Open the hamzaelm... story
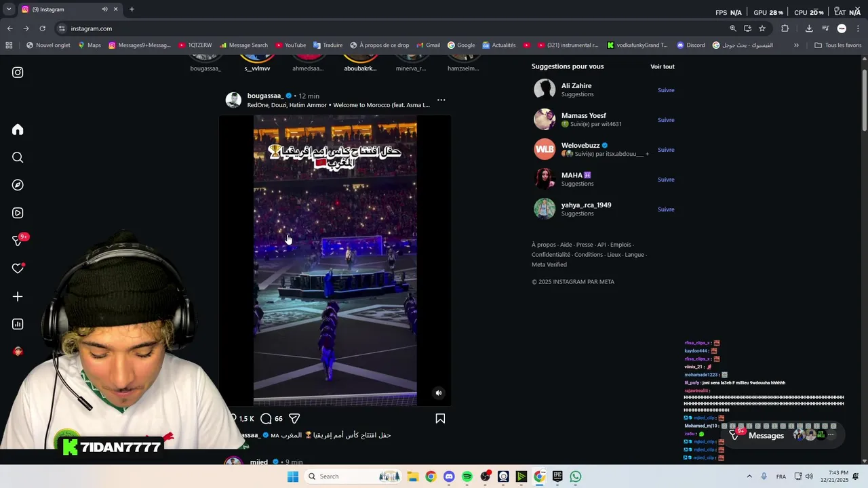This screenshot has width=868, height=488. (463, 62)
